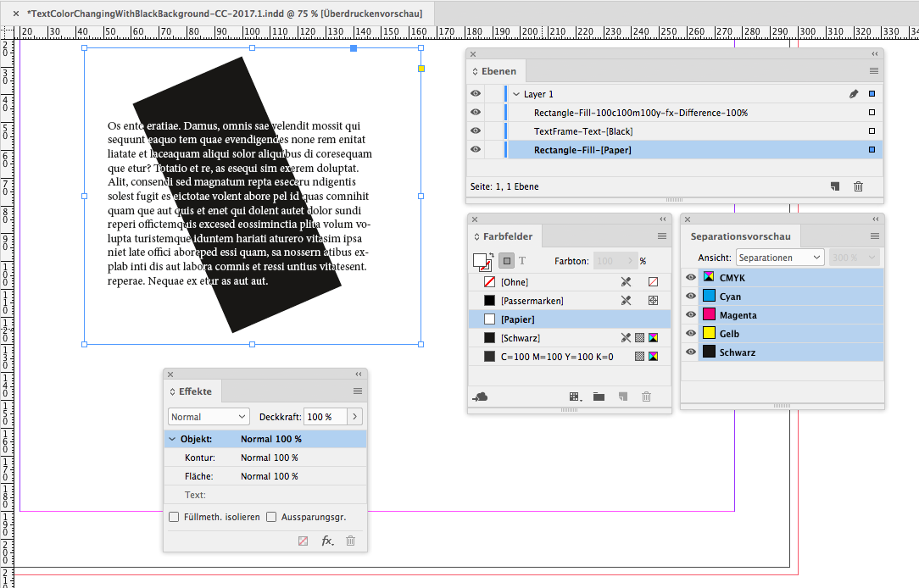Click the trash icon in the Effekte panel
The image size is (919, 588).
tap(350, 541)
